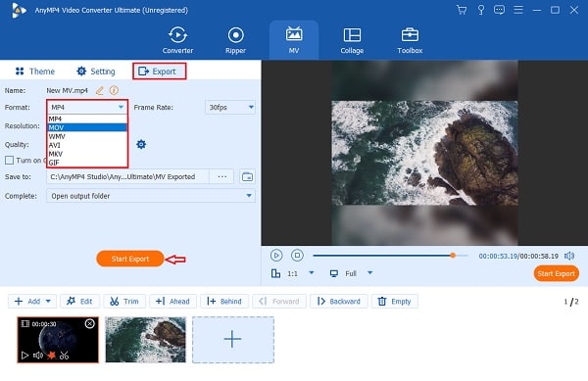Open the output folder icon

[247, 177]
